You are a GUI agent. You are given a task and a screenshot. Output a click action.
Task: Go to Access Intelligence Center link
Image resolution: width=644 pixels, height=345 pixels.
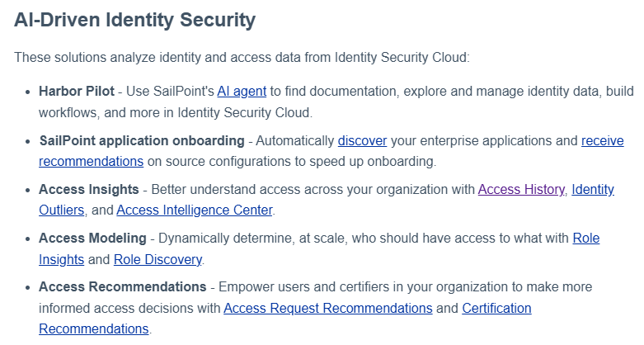coord(195,210)
